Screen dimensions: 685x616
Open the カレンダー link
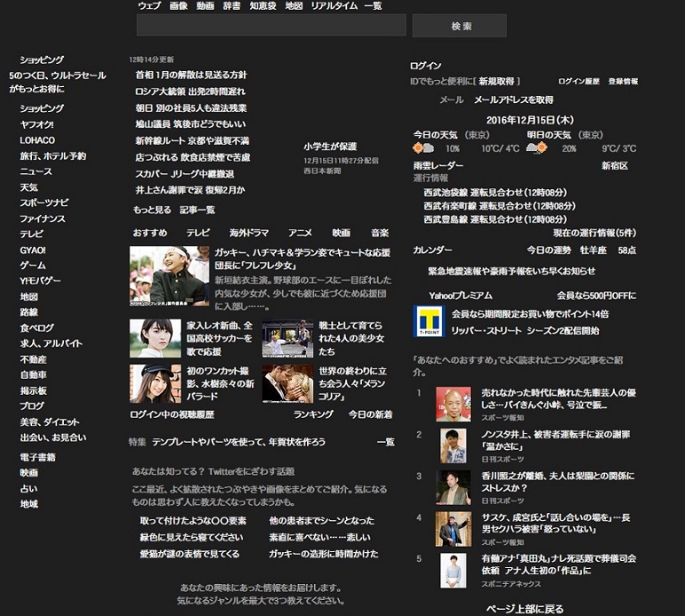point(432,250)
